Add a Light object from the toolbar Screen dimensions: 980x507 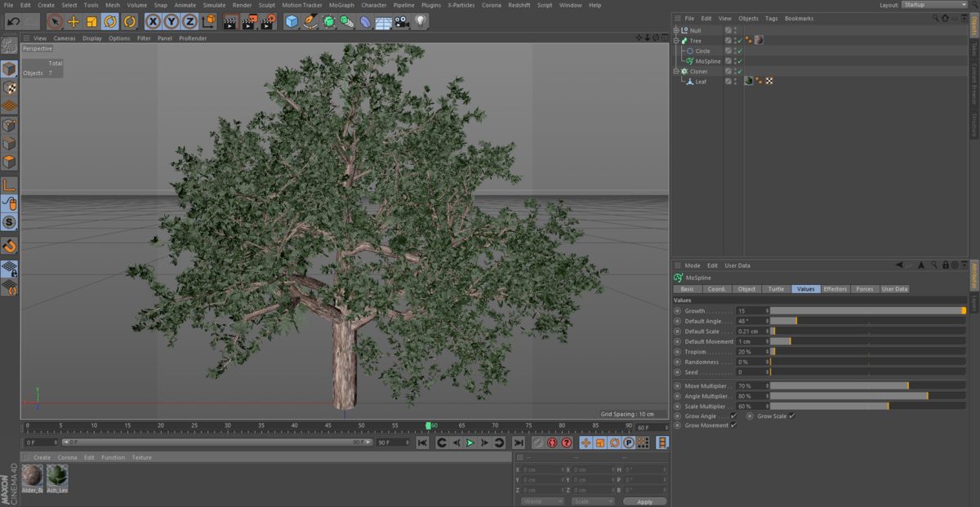pos(421,21)
